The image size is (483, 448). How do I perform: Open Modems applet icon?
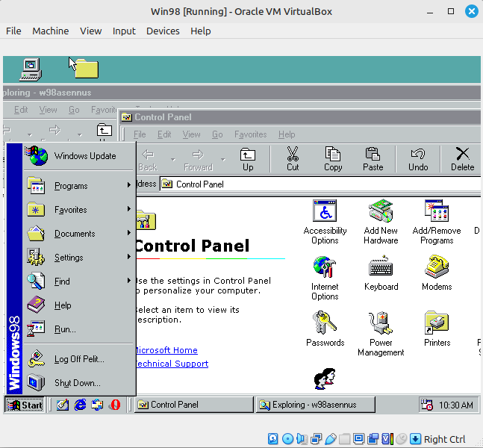[x=437, y=273]
